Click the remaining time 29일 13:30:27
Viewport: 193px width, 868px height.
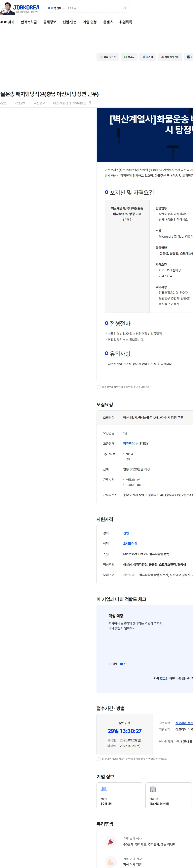(x=124, y=731)
